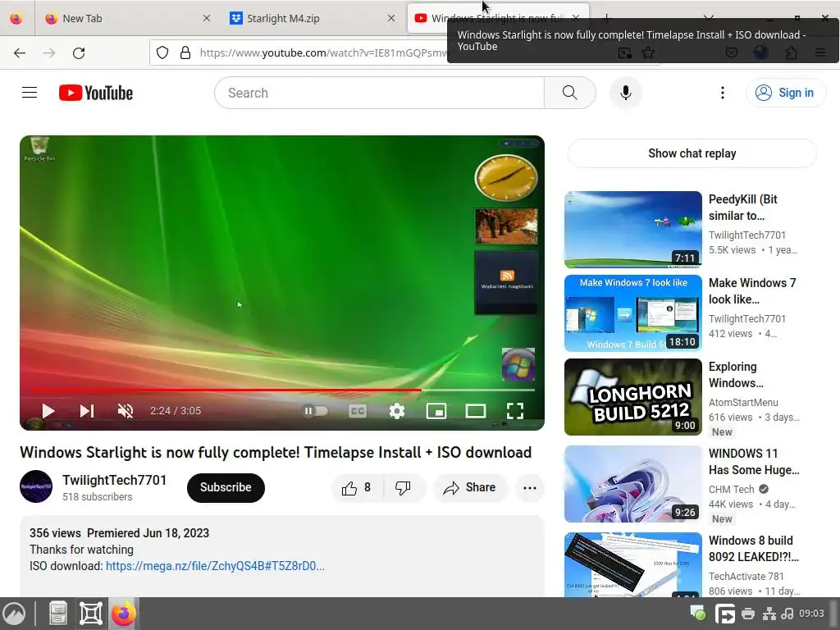Switch to miniplayer mode
The image size is (840, 630).
click(x=436, y=411)
